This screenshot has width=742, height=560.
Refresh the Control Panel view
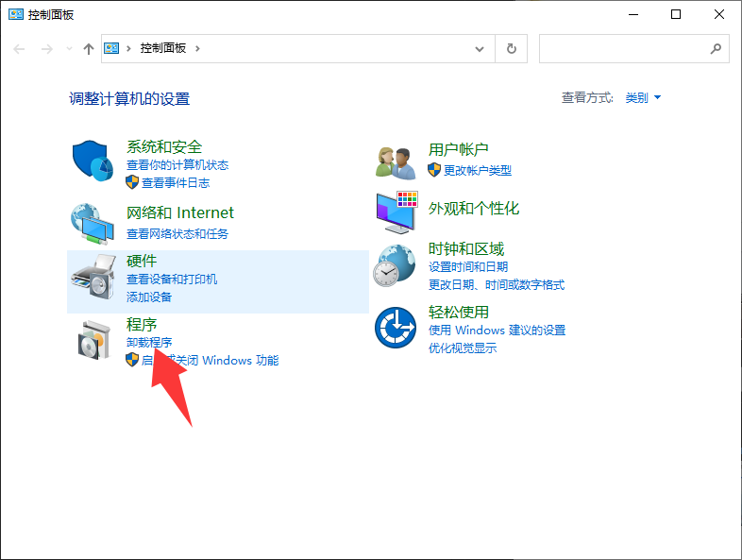(x=511, y=48)
